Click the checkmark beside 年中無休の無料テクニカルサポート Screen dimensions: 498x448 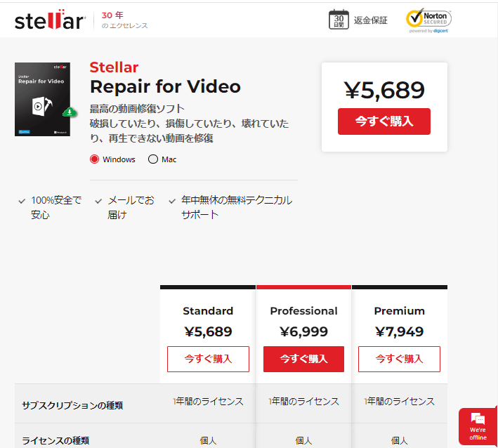pos(172,201)
